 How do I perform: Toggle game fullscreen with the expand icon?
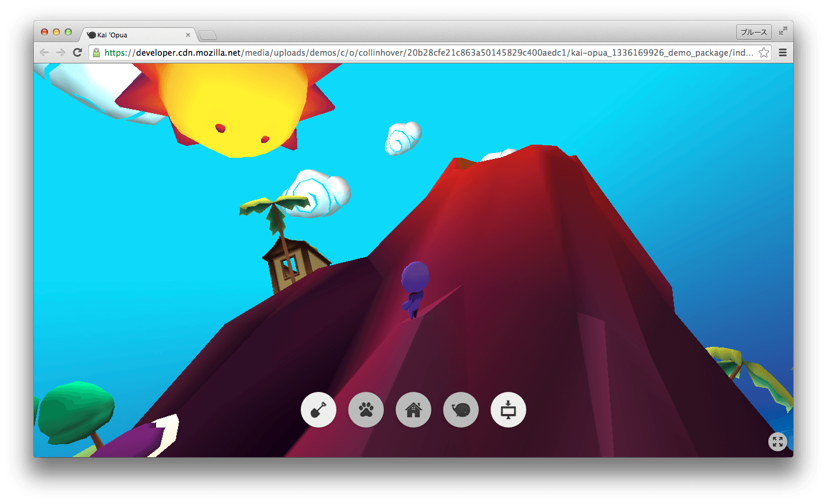coord(778,441)
